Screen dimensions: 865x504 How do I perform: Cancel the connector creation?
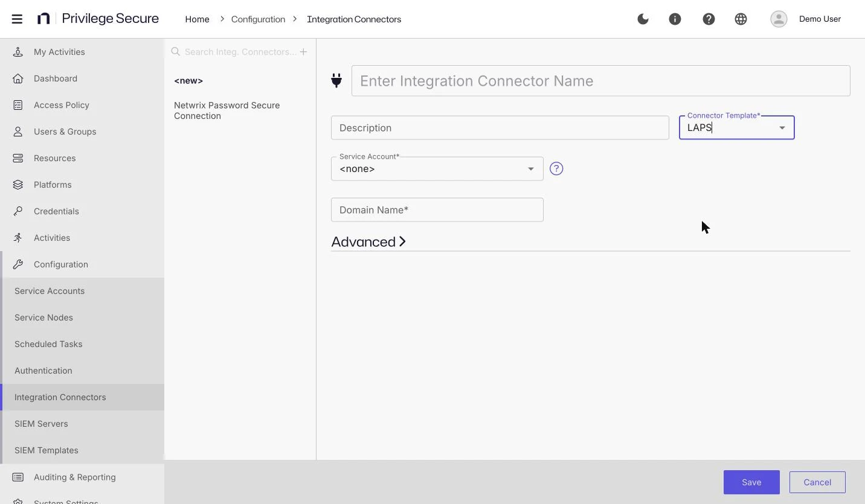point(817,482)
